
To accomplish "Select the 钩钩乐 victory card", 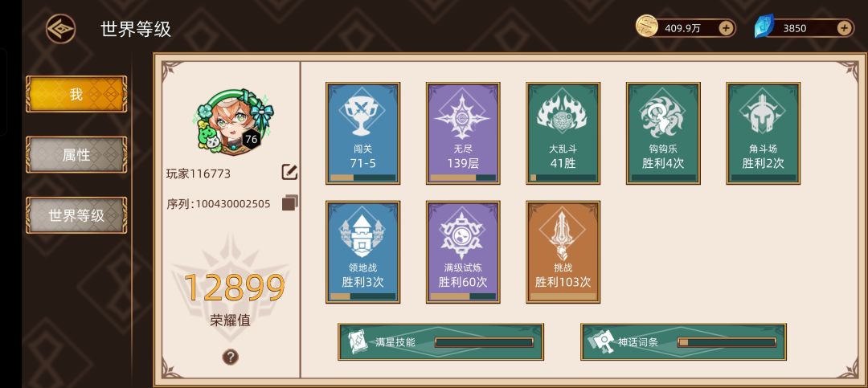I will [663, 133].
